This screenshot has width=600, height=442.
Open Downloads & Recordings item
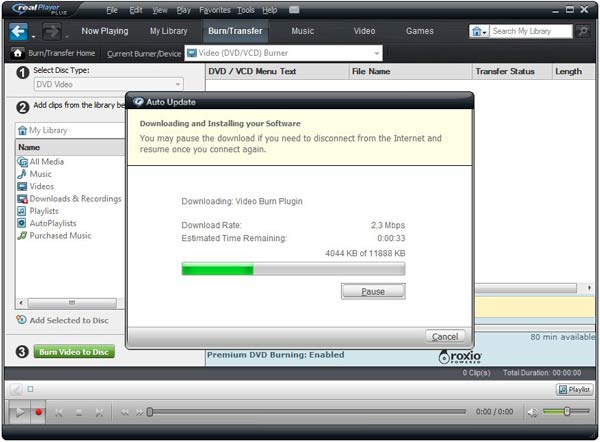click(69, 199)
